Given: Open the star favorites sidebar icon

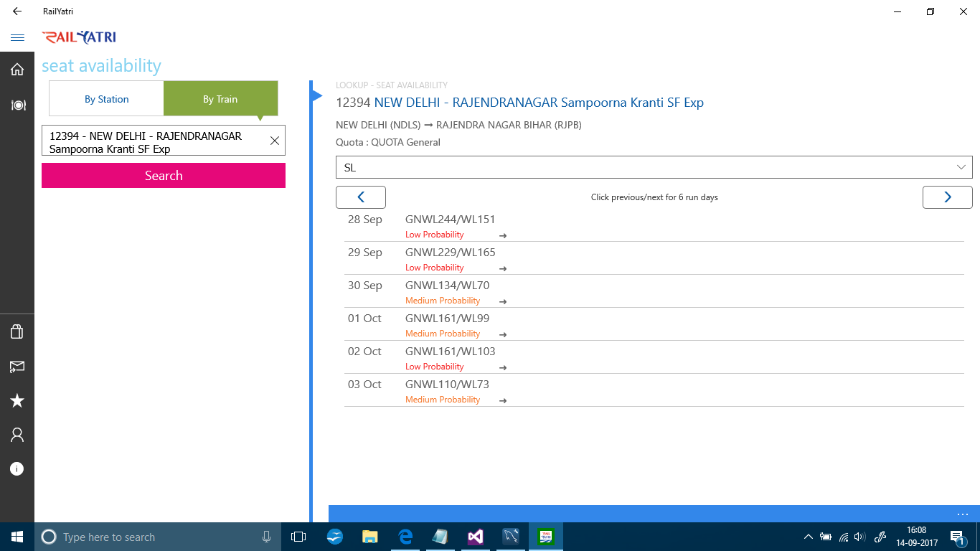Looking at the screenshot, I should pos(17,401).
